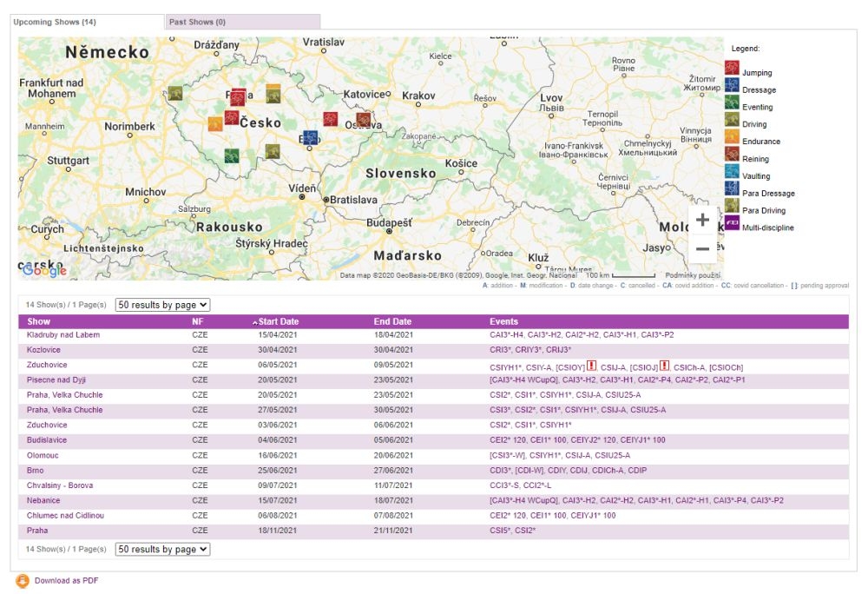Sort by the NF column header

coord(198,321)
